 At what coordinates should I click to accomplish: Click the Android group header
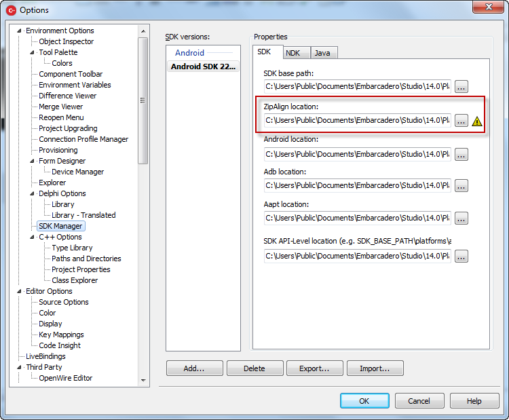190,53
